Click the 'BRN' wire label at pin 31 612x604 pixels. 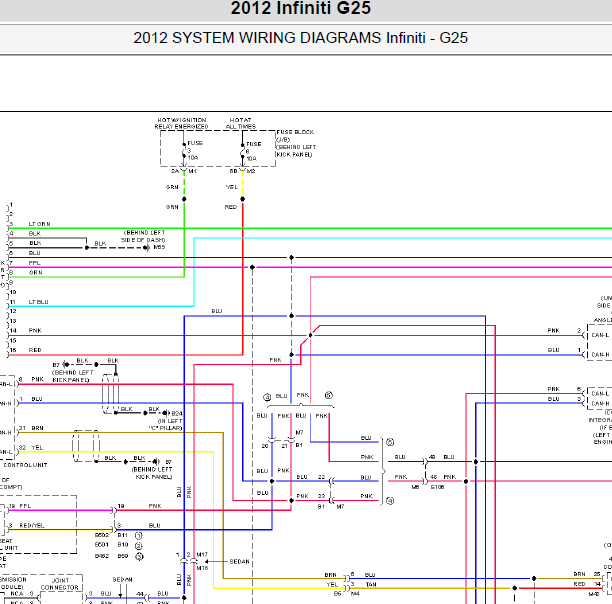pyautogui.click(x=37, y=428)
